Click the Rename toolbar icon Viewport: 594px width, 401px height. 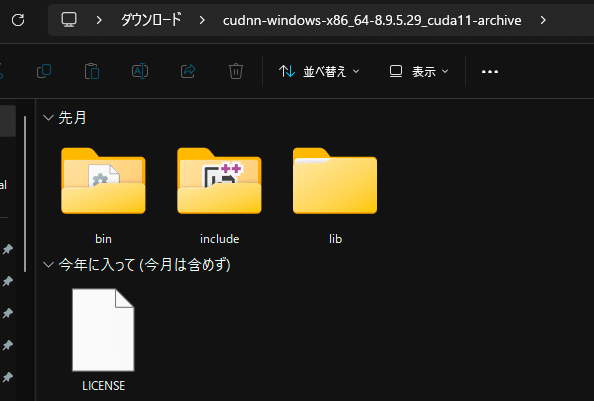pos(140,71)
